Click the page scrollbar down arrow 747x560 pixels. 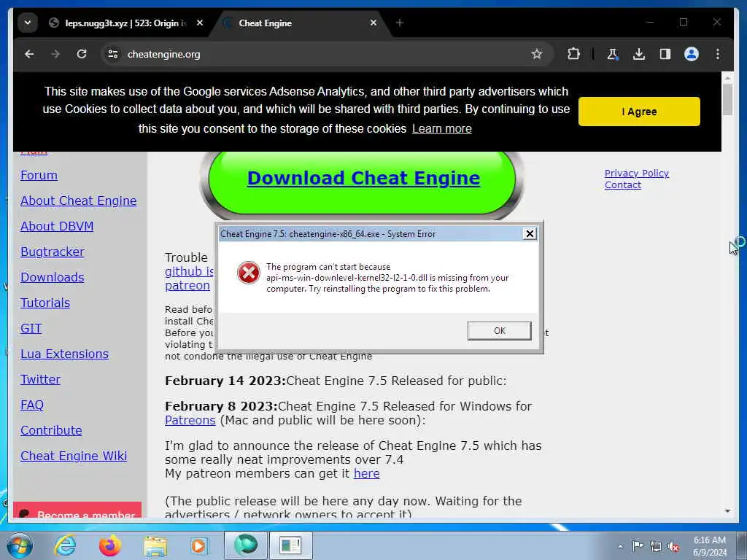[727, 511]
